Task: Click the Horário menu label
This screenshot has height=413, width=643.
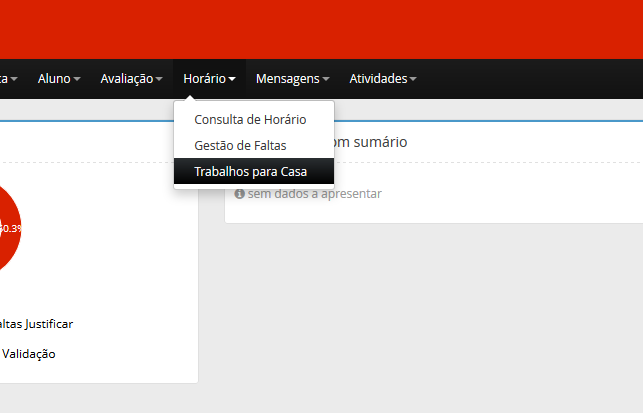Action: click(x=204, y=78)
